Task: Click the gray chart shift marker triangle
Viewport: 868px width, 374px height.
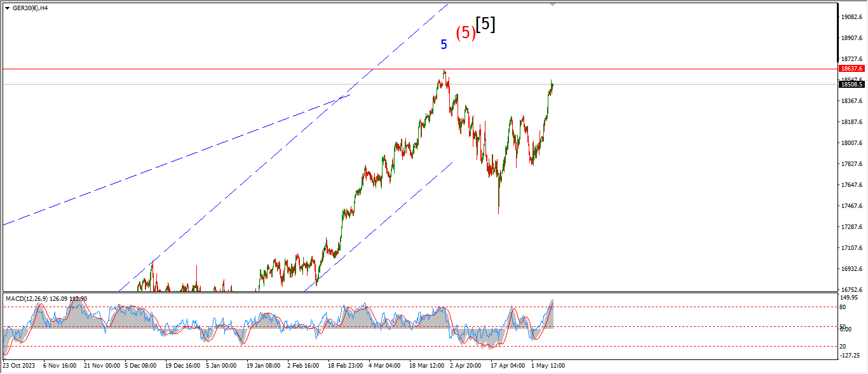Action: pyautogui.click(x=552, y=4)
